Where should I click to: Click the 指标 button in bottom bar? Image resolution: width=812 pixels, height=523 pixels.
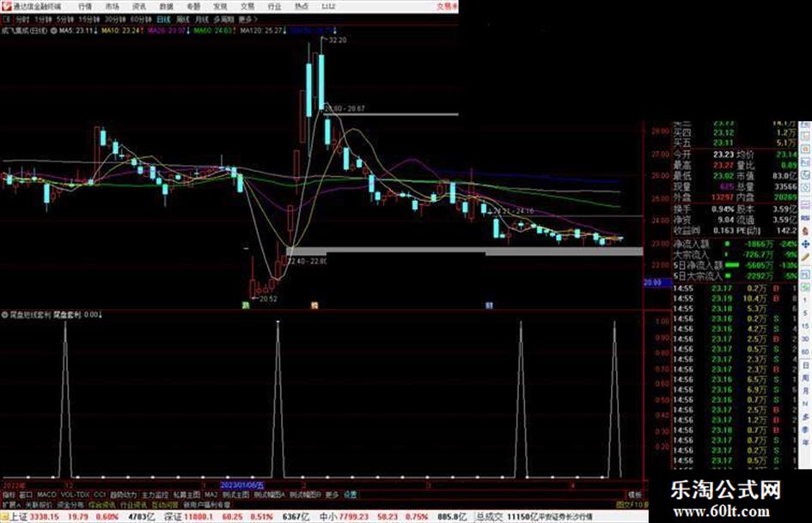tap(9, 495)
